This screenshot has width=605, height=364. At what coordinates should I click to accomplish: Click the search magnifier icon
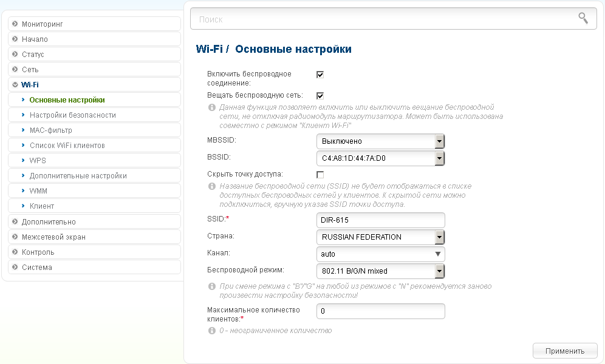click(583, 18)
